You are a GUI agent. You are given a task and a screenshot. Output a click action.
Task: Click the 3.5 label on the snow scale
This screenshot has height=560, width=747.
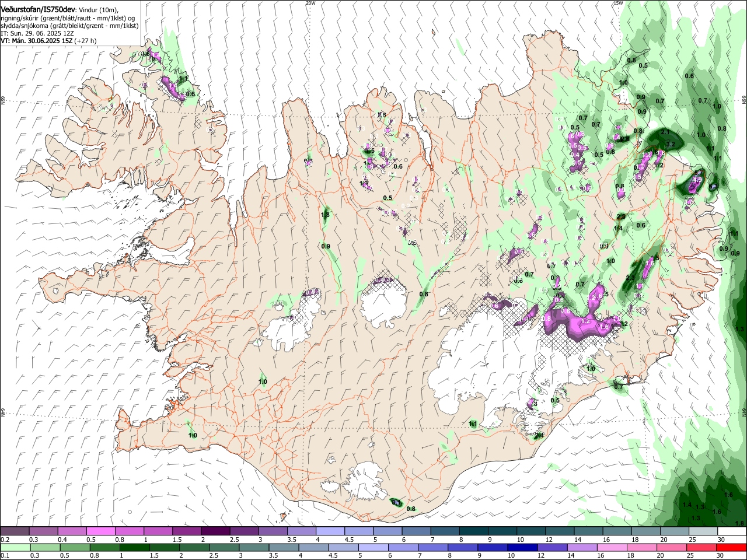tap(292, 540)
